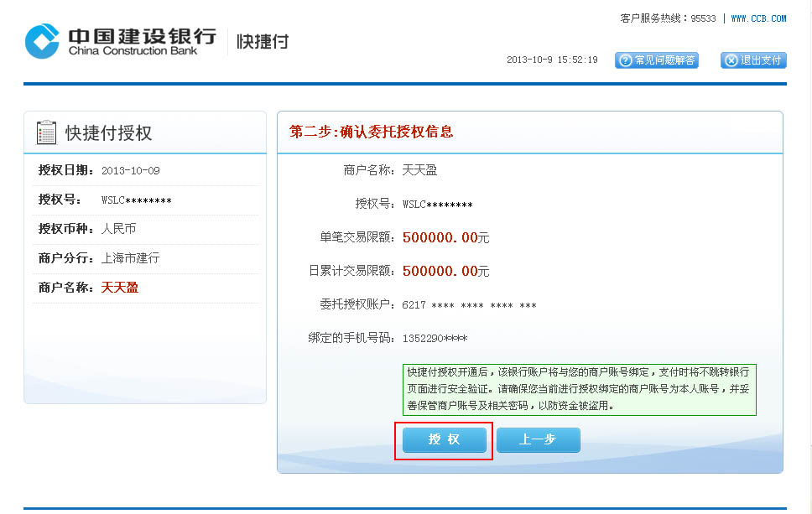Click 商户分行 value 上海市建行
The image size is (812, 514).
click(x=131, y=257)
